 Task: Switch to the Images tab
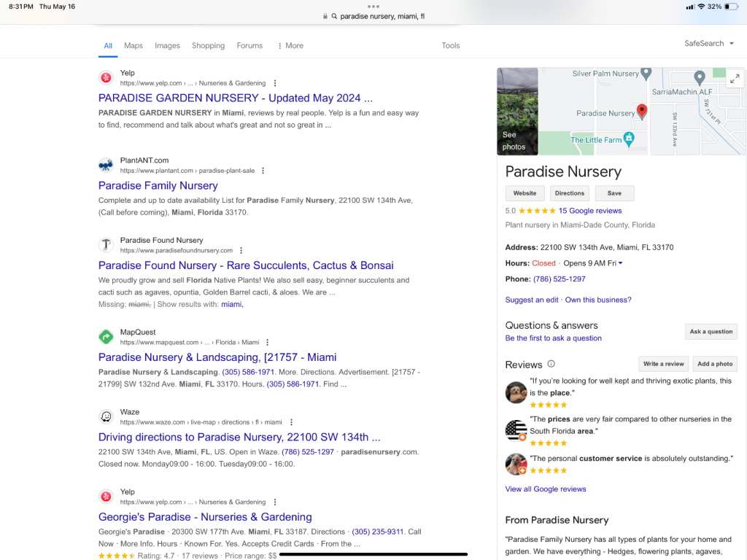tap(167, 45)
